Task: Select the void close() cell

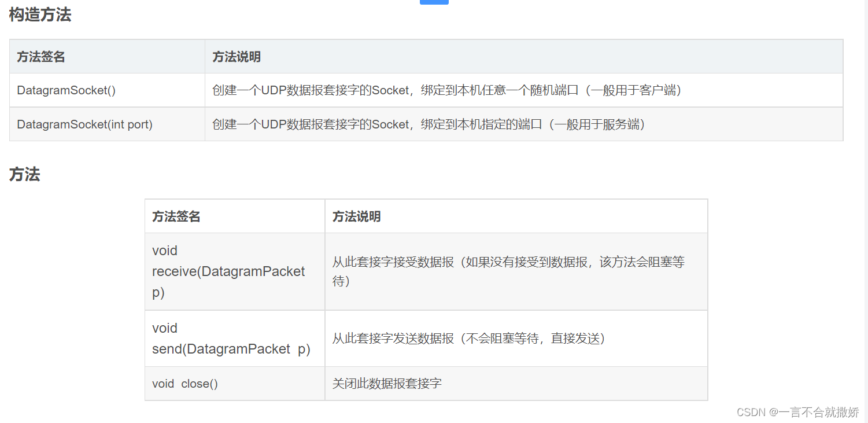Action: click(235, 384)
